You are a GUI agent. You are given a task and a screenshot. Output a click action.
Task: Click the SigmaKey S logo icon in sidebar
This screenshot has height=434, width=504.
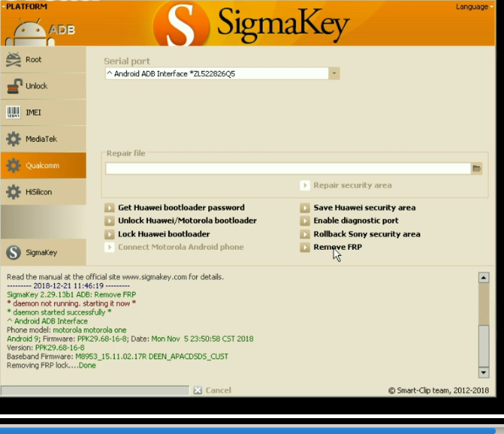pyautogui.click(x=14, y=252)
